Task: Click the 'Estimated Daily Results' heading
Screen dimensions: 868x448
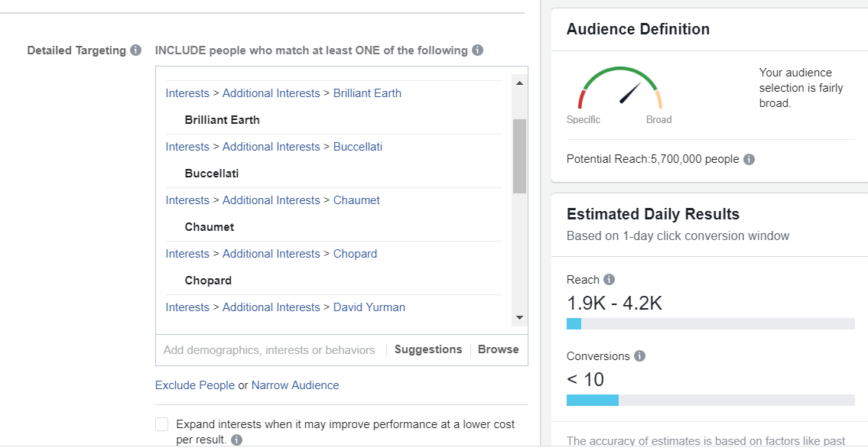Action: coord(652,214)
